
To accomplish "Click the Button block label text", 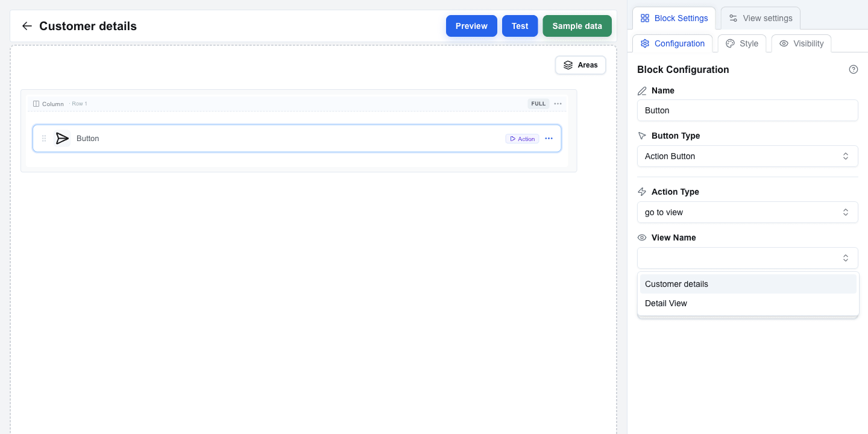I will pyautogui.click(x=88, y=139).
